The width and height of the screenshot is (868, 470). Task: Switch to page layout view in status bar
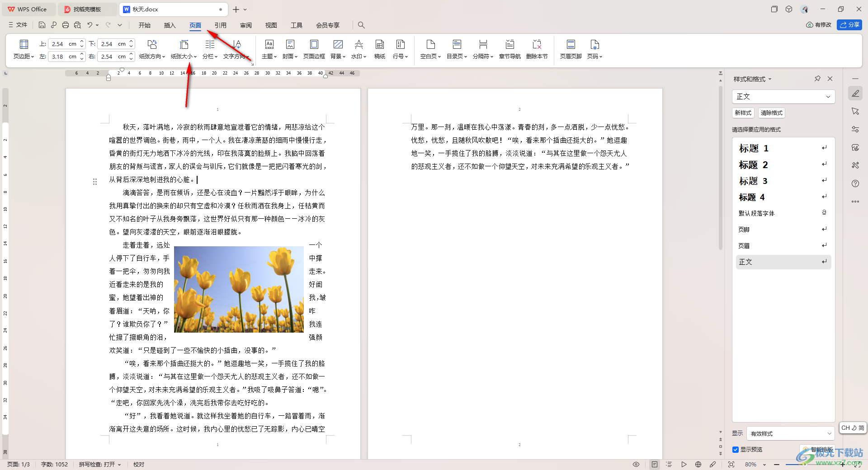tap(655, 465)
